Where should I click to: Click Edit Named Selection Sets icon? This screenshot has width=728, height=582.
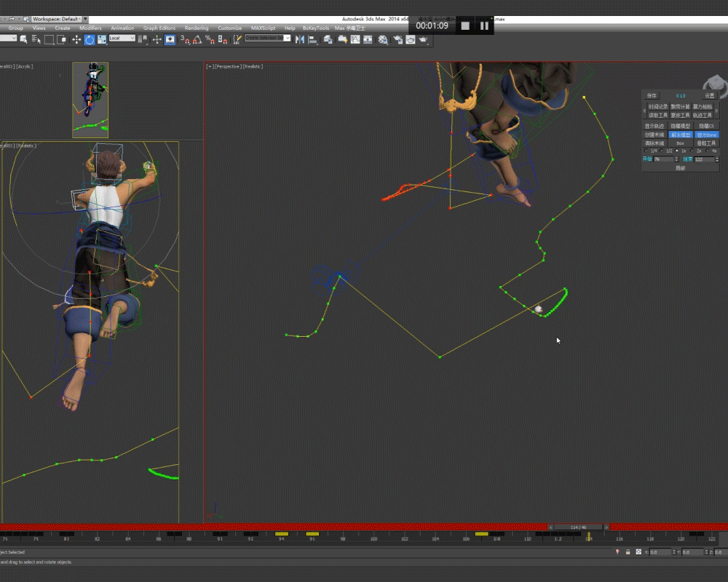click(237, 40)
